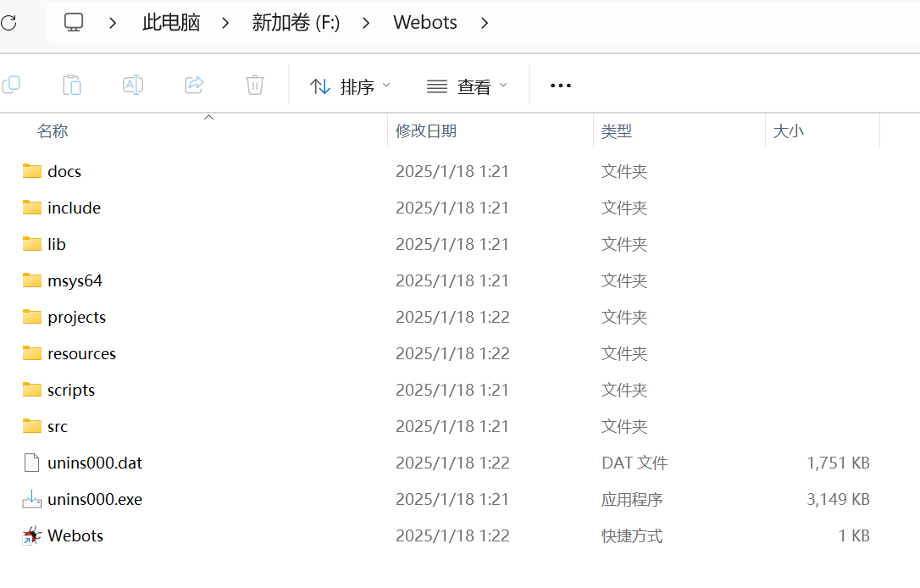This screenshot has width=920, height=588.
Task: Sort by 大小 column header
Action: pyautogui.click(x=788, y=130)
